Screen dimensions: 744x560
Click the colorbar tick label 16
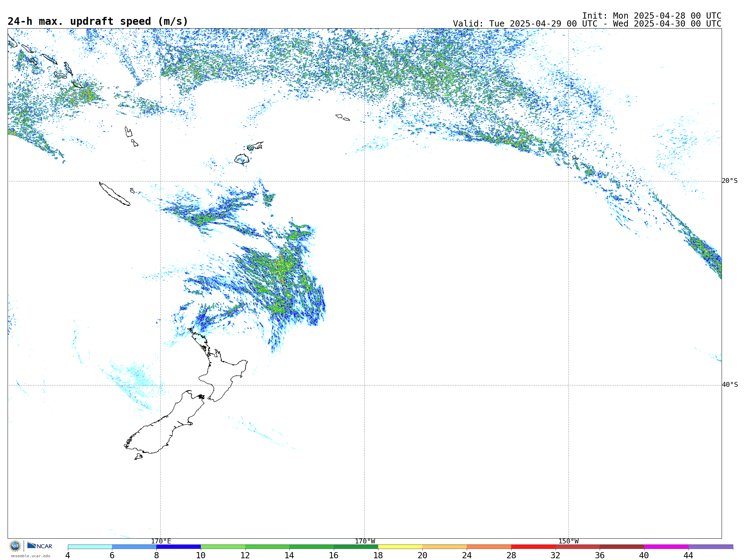(x=334, y=555)
